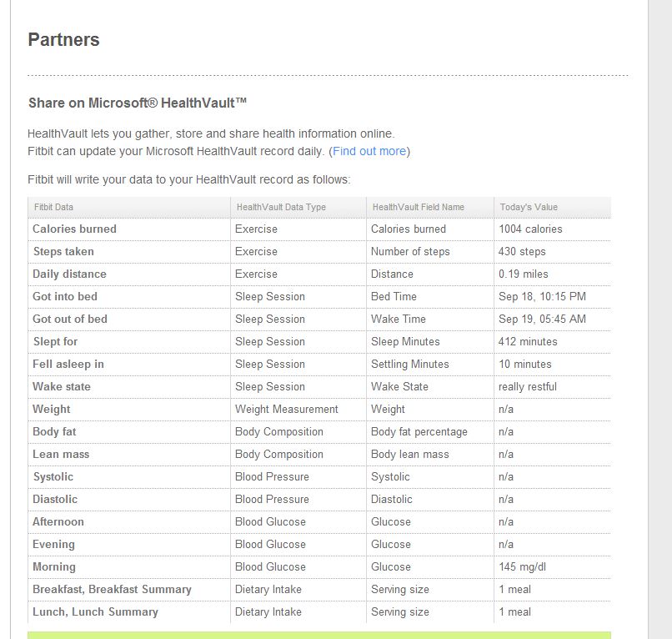The height and width of the screenshot is (639, 672).
Task: Select the '430 steps' value
Action: tap(522, 251)
